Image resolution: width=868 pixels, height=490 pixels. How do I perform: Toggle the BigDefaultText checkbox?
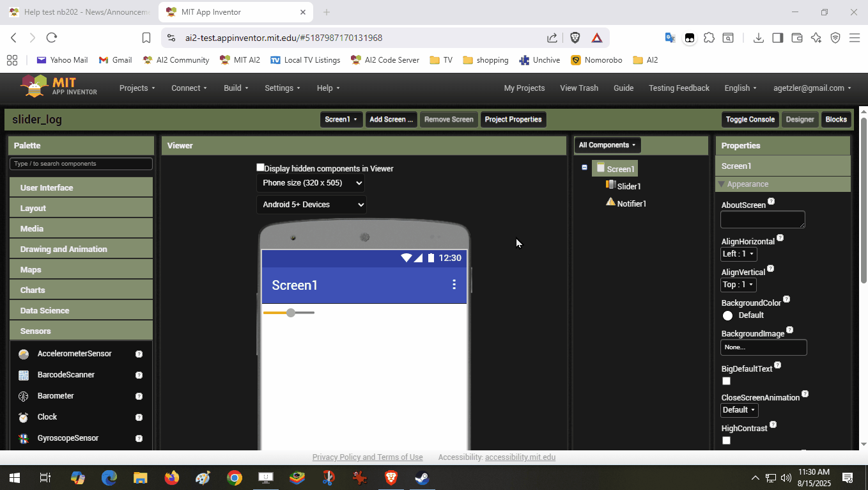[726, 381]
